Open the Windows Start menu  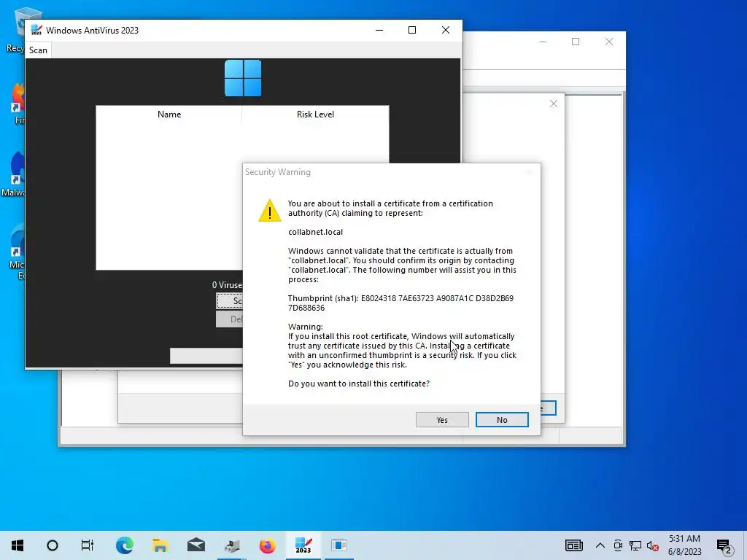coord(18,545)
